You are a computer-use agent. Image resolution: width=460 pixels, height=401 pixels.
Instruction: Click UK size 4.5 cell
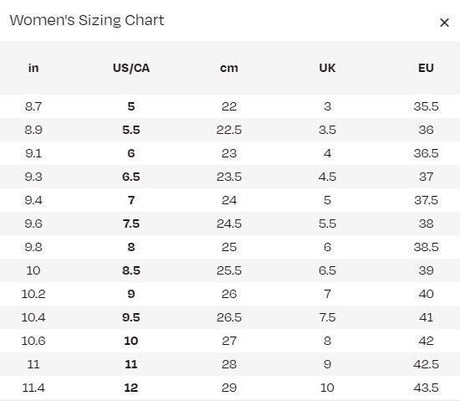(327, 177)
